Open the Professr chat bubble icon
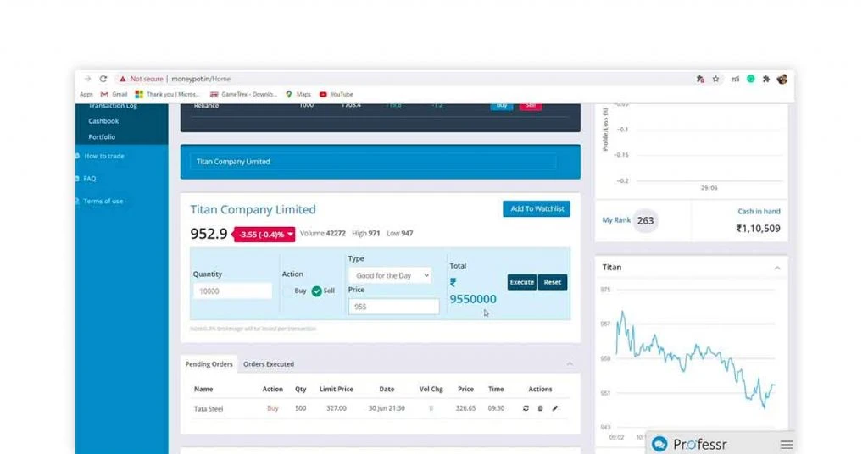This screenshot has height=454, width=868. 659,444
